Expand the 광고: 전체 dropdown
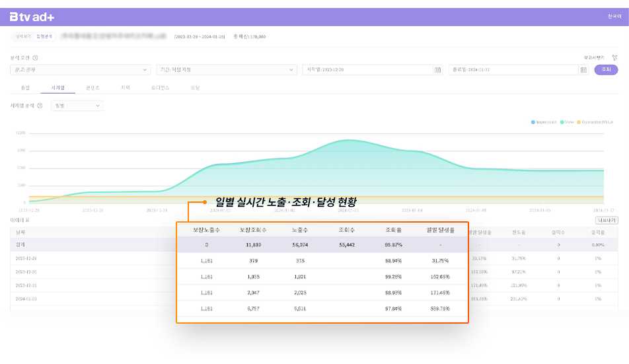 tap(81, 70)
